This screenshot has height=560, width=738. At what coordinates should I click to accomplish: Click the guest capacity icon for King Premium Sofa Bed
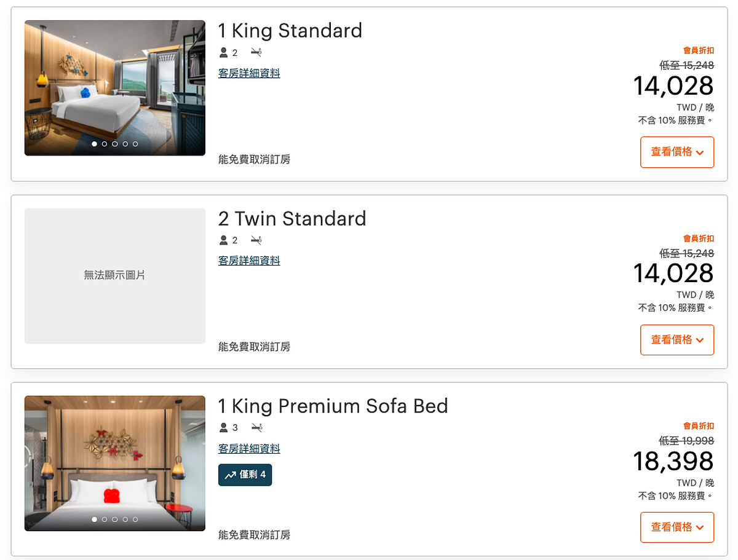pyautogui.click(x=224, y=427)
